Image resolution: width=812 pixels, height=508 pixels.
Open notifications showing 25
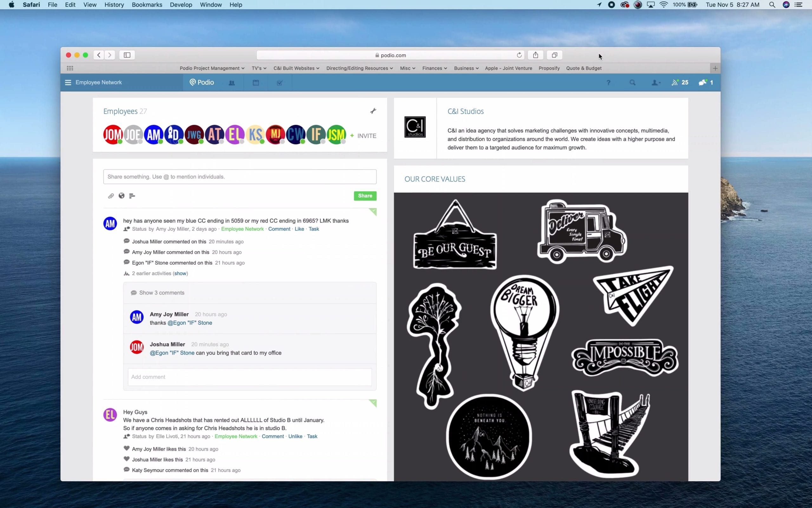click(x=680, y=83)
